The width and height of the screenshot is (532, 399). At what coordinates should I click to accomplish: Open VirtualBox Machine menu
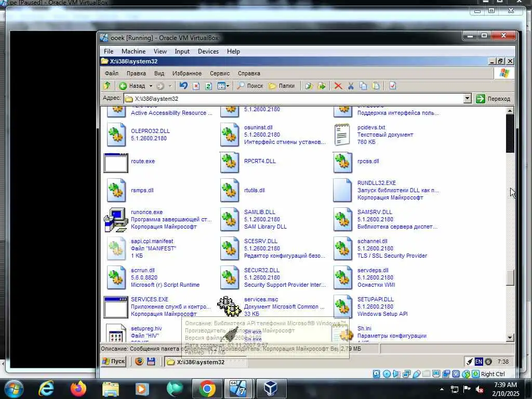134,51
